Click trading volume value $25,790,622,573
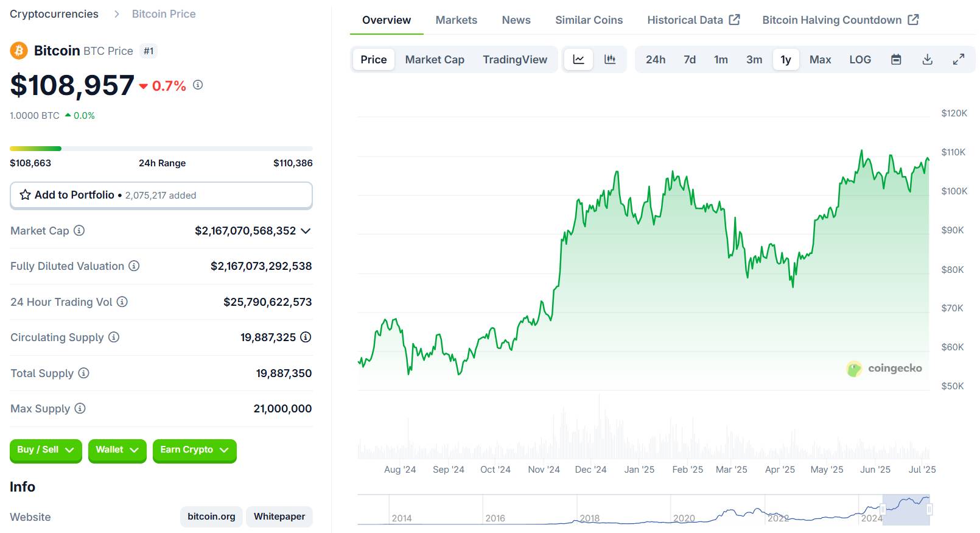The height and width of the screenshot is (533, 980). tap(268, 302)
